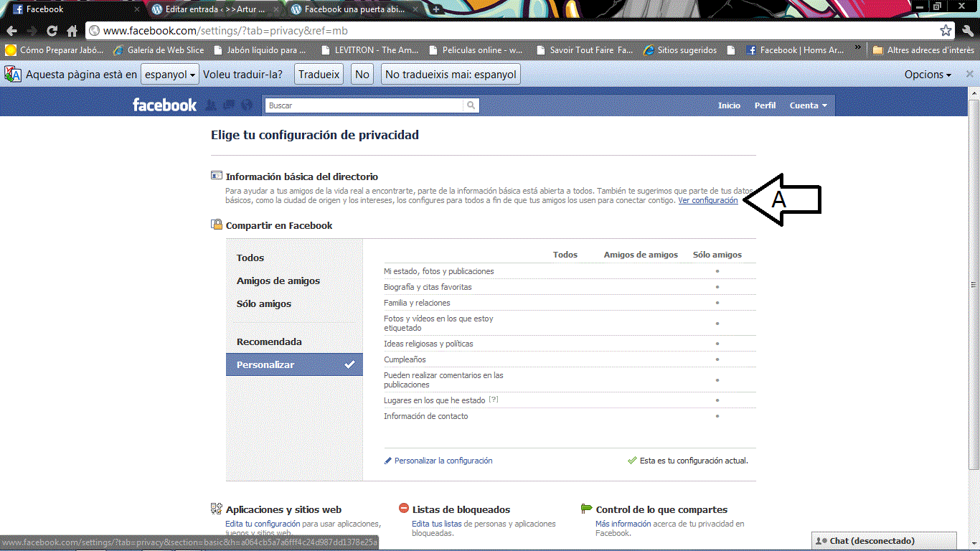Open a new browser tab
This screenshot has height=551, width=980.
[436, 9]
